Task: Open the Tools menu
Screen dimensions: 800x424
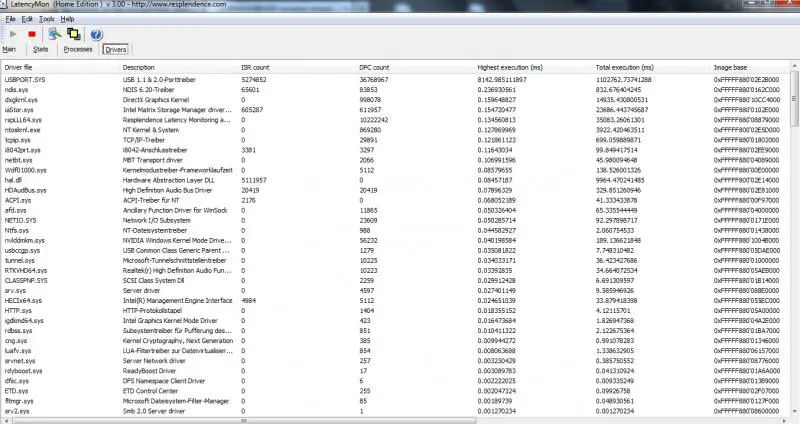Action: click(46, 19)
